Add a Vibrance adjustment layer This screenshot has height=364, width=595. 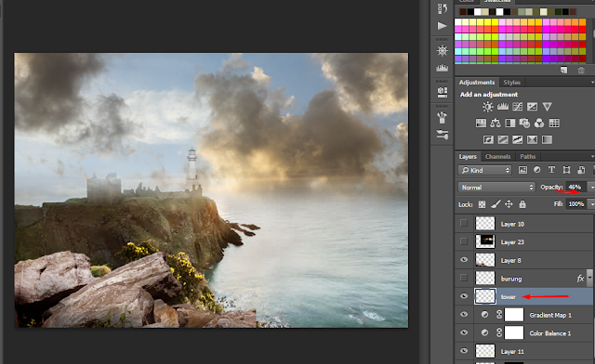click(x=548, y=107)
